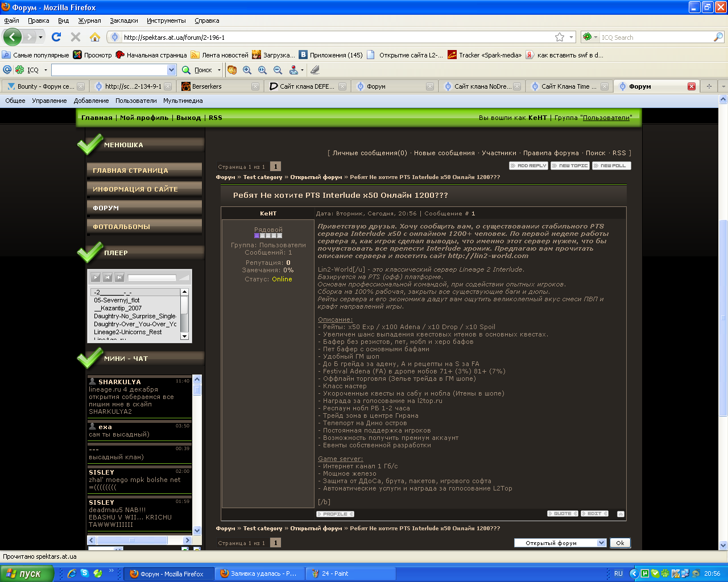The image size is (728, 582).
Task: Open the search engine selector dropdown
Action: point(590,37)
